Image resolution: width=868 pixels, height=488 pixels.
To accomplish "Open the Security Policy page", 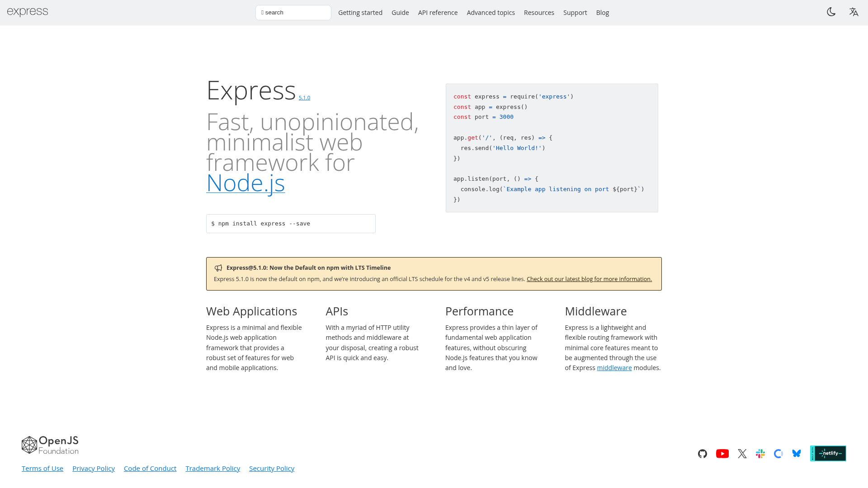I will coord(272,468).
